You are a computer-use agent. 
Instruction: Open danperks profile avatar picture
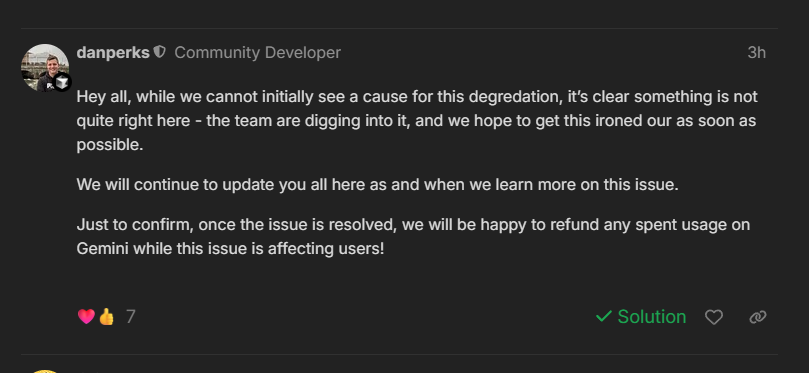tap(45, 68)
